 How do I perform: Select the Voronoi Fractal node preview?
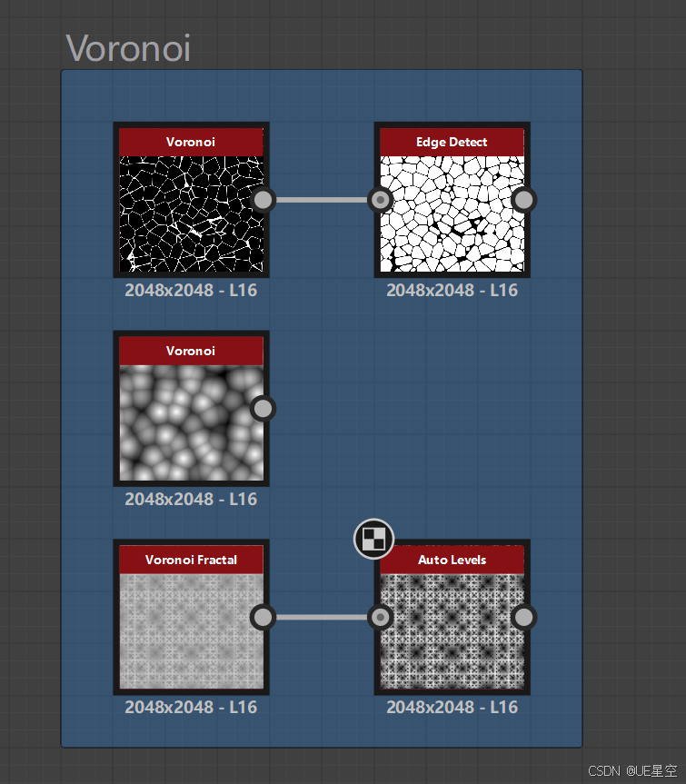point(191,631)
